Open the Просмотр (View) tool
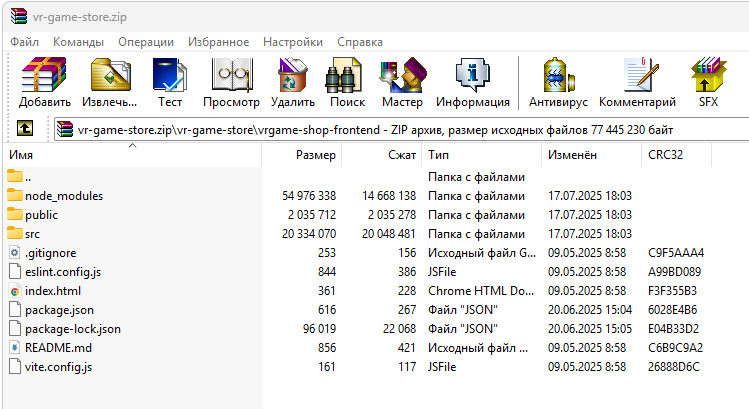 pos(231,83)
